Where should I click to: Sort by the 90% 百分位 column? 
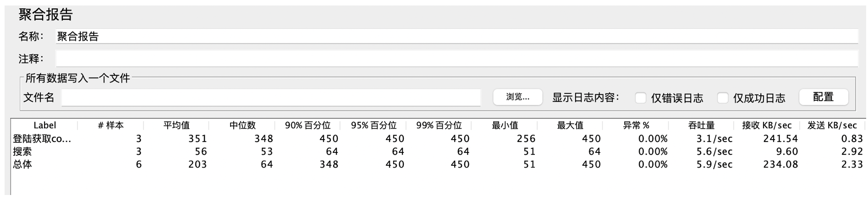308,125
